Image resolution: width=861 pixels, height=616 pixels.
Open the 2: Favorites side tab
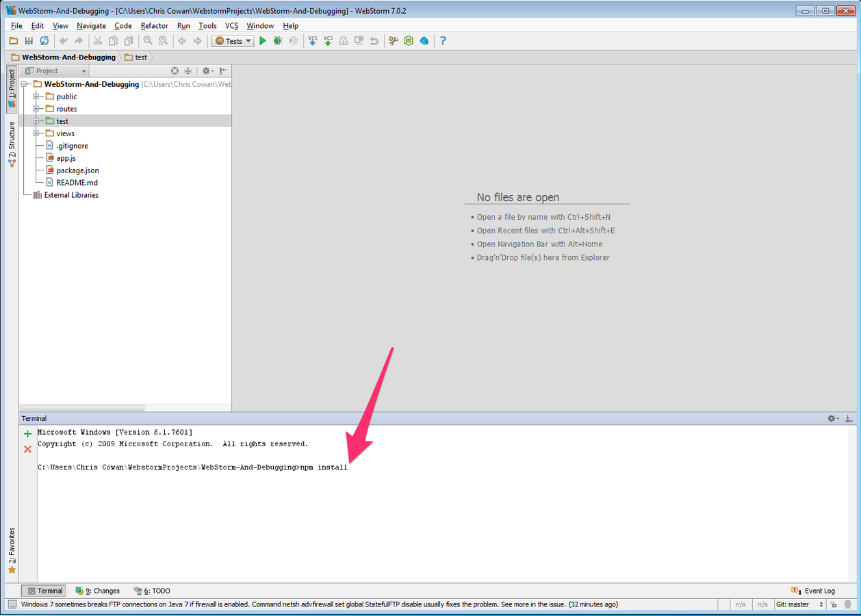coord(12,551)
